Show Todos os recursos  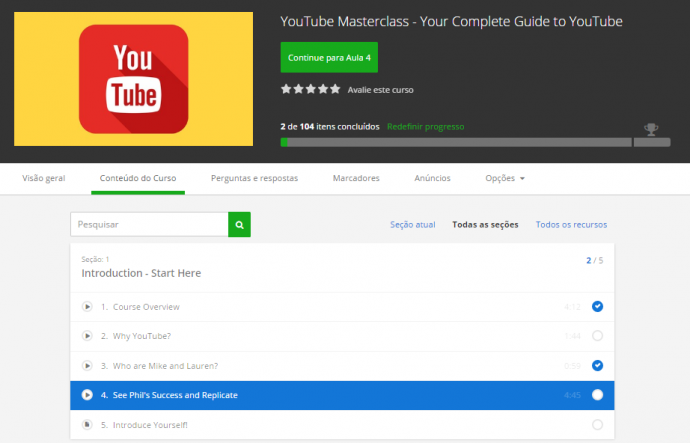(x=571, y=225)
